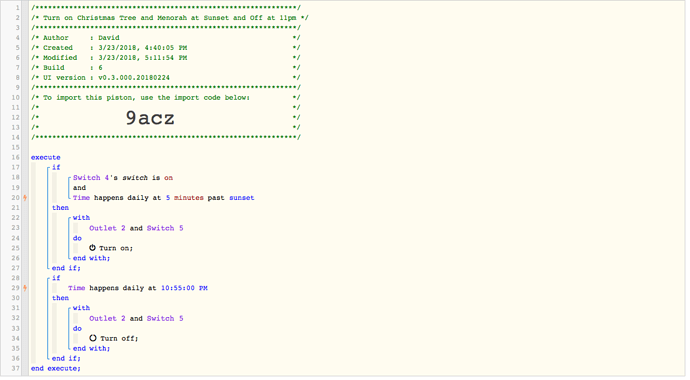Click the Turn on power icon

[x=92, y=248]
